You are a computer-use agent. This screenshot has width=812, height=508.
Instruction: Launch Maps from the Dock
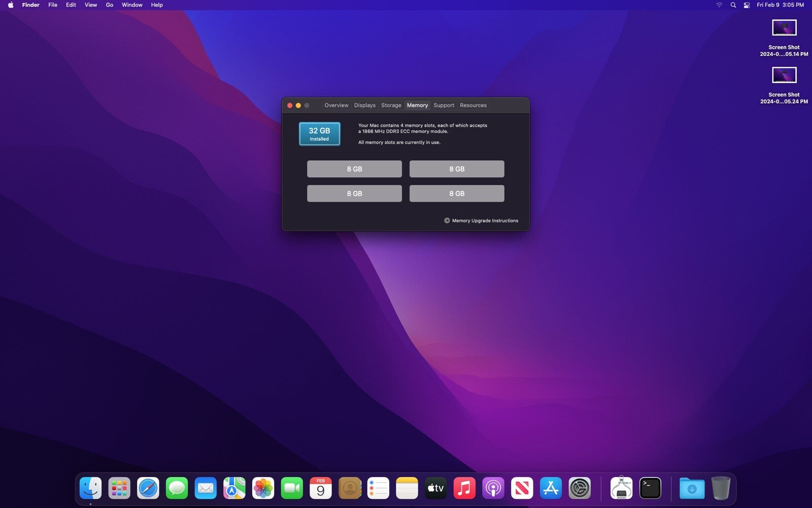click(234, 488)
